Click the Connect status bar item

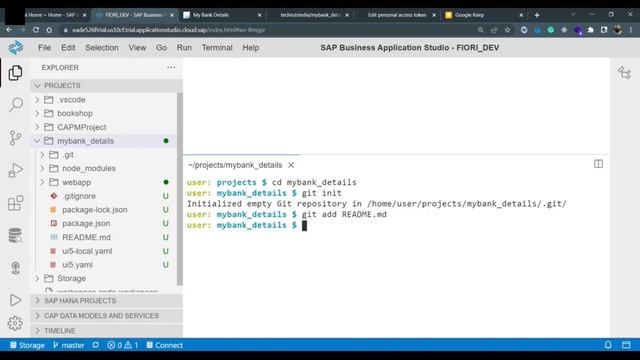point(164,345)
